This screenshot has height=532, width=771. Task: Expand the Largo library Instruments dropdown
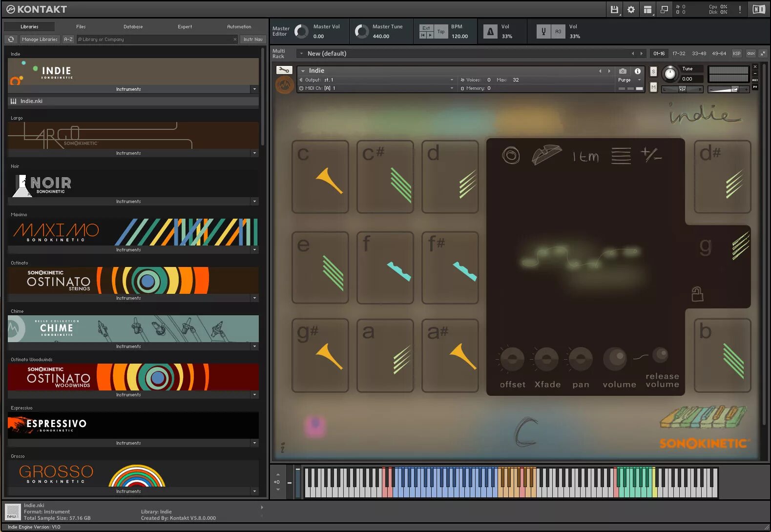pyautogui.click(x=254, y=153)
